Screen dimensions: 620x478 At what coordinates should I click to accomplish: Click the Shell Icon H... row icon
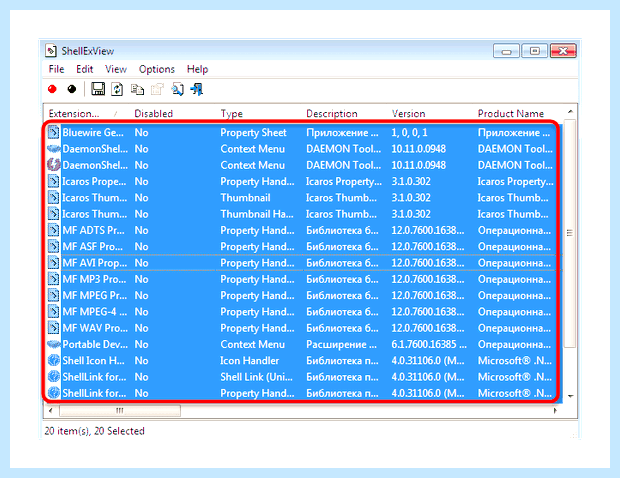point(53,361)
